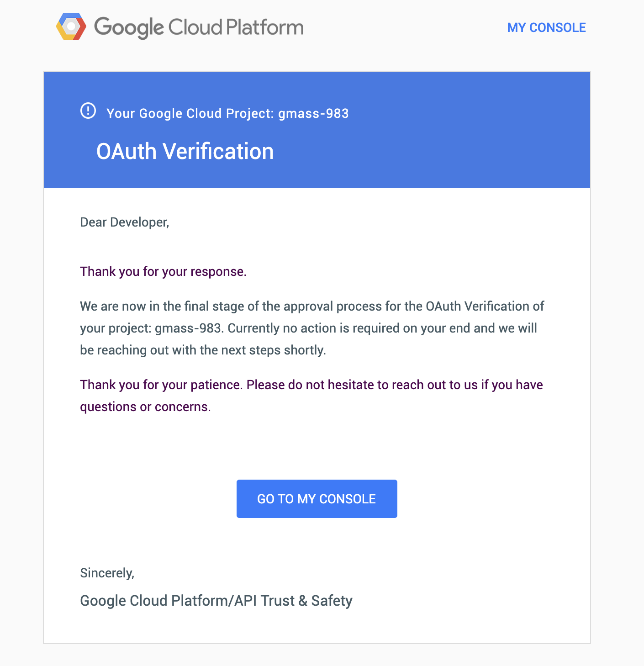The height and width of the screenshot is (666, 644).
Task: Click the "Dear Developer," greeting
Action: pyautogui.click(x=124, y=222)
